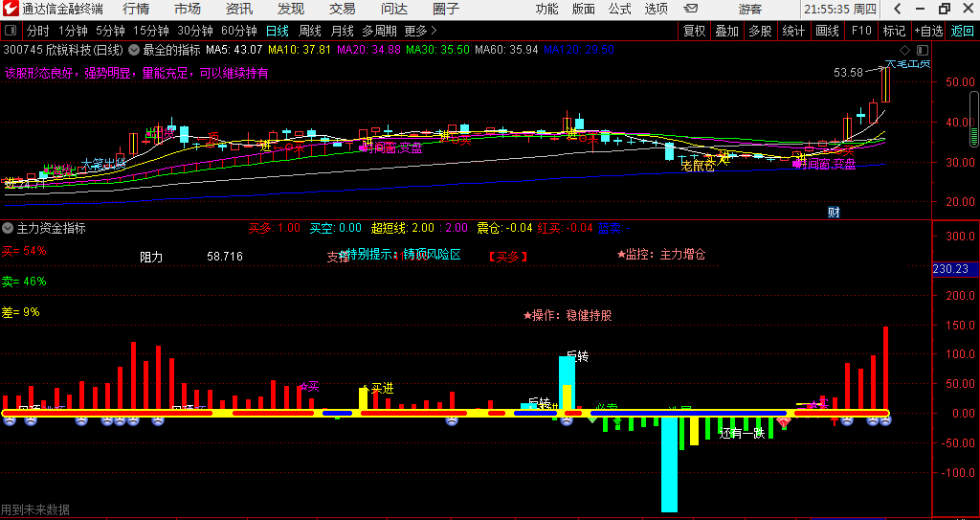The width and height of the screenshot is (980, 520).
Task: Toggle the right info panel icon
Action: click(x=923, y=50)
